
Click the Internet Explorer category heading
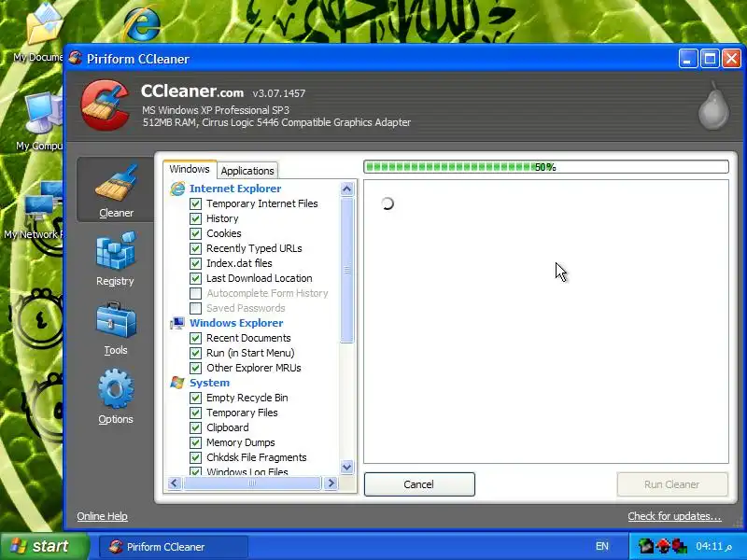pos(235,189)
